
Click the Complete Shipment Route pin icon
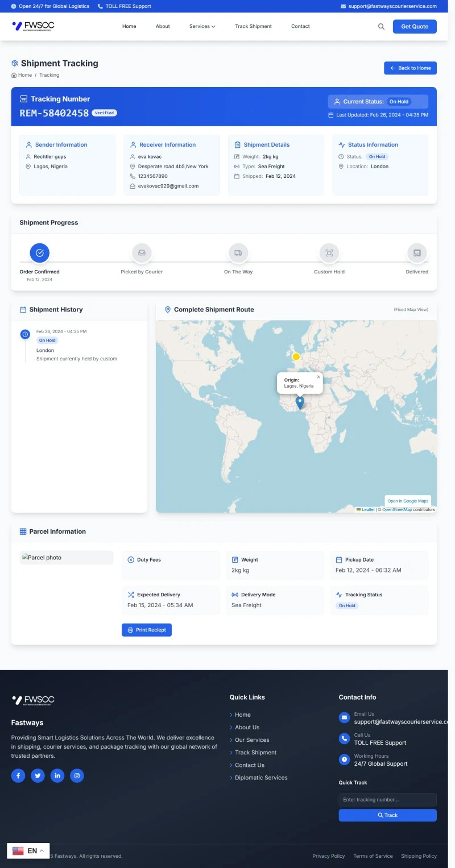pos(167,310)
